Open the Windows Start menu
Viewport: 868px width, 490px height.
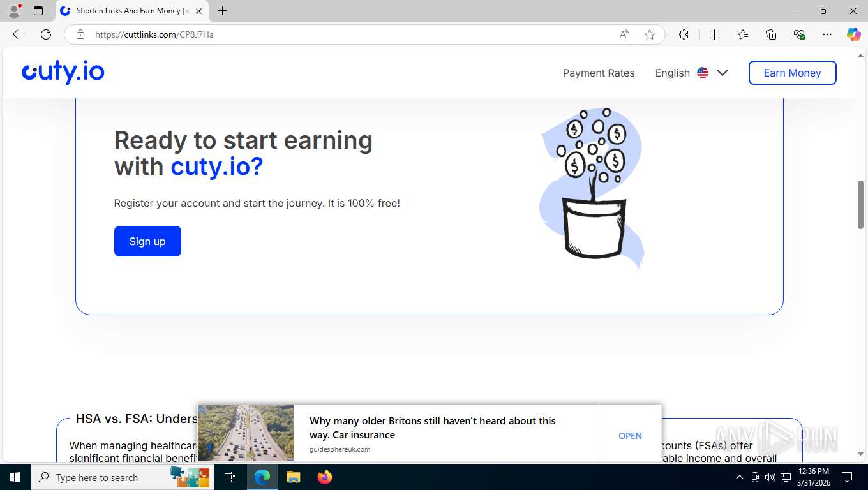click(15, 477)
